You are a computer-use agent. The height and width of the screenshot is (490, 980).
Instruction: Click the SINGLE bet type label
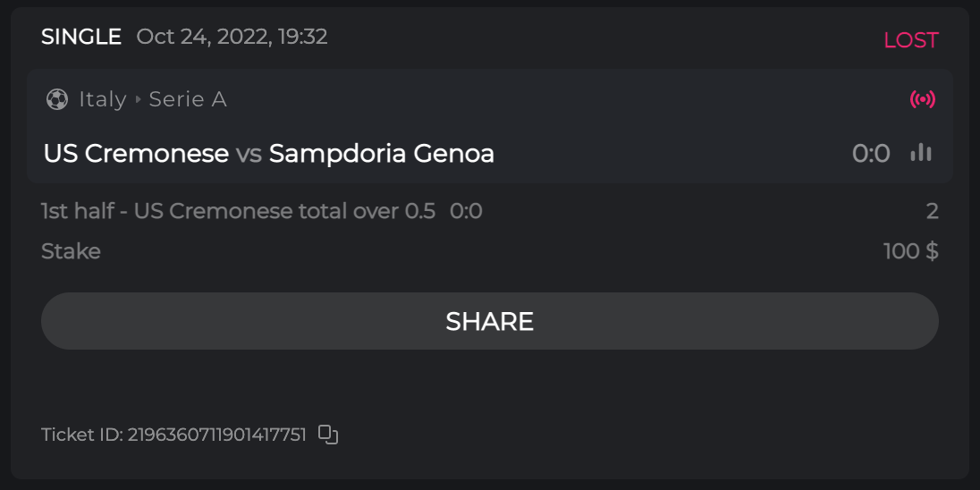[x=81, y=37]
